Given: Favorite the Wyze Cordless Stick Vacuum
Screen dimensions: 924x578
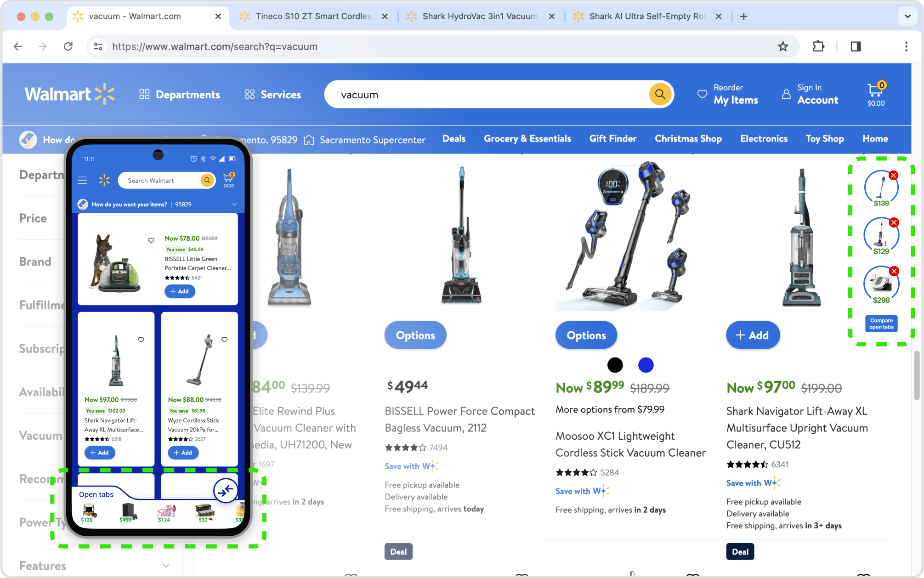Looking at the screenshot, I should click(x=225, y=340).
